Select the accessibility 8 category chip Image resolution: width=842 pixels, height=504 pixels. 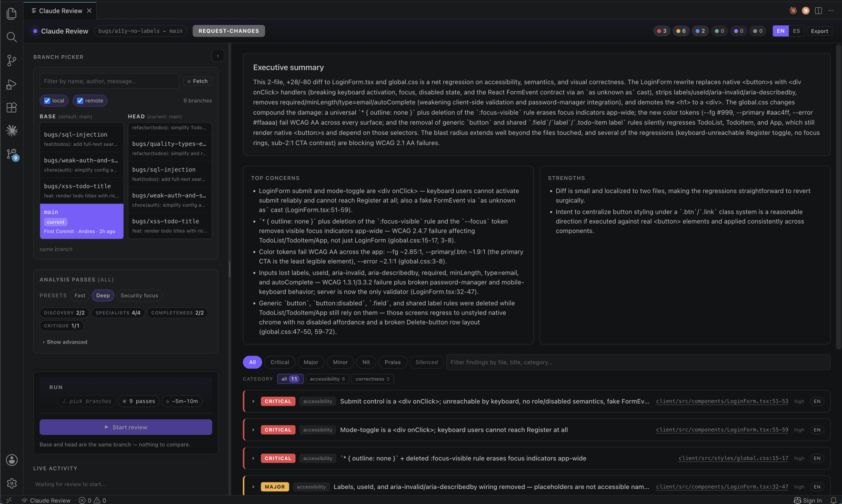(x=327, y=379)
